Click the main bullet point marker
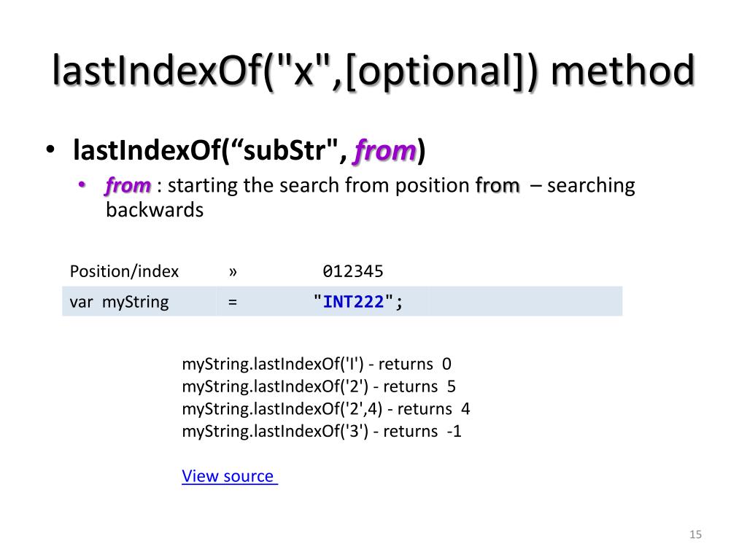 pyautogui.click(x=50, y=149)
